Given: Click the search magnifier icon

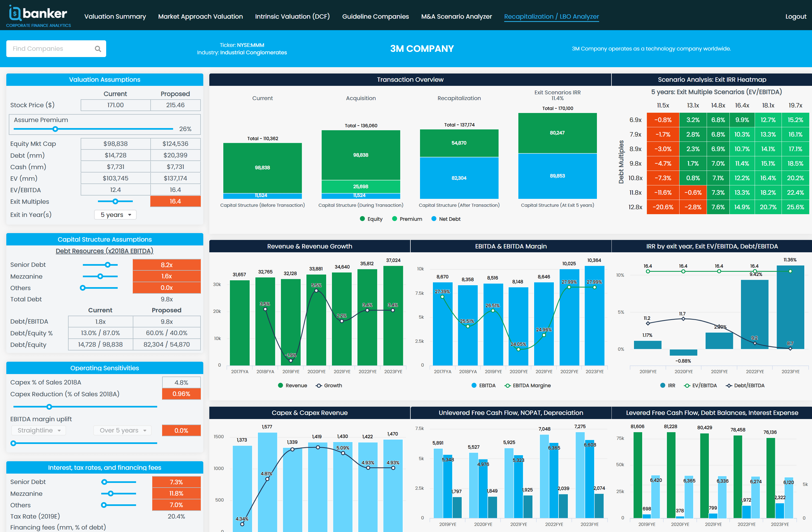Looking at the screenshot, I should pos(98,49).
